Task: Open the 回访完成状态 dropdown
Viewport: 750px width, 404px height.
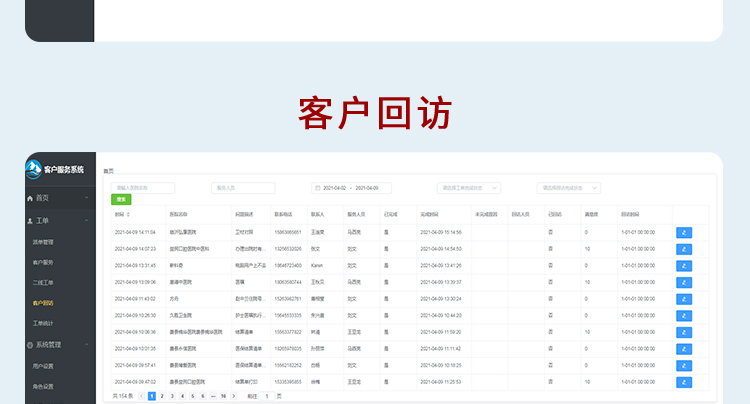Action: point(566,188)
